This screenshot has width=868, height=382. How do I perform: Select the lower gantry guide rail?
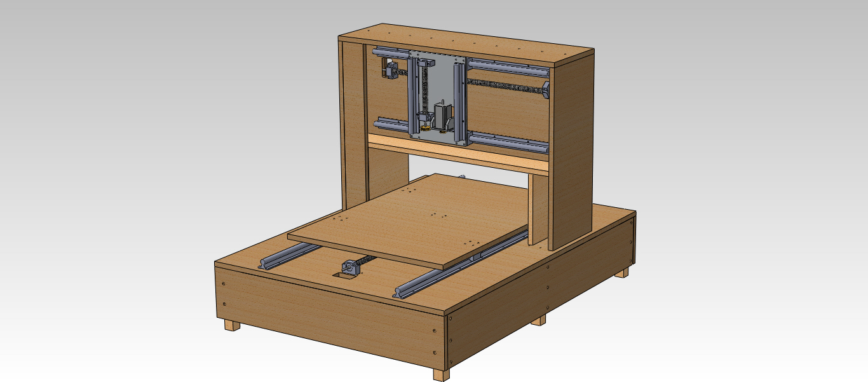(508, 140)
